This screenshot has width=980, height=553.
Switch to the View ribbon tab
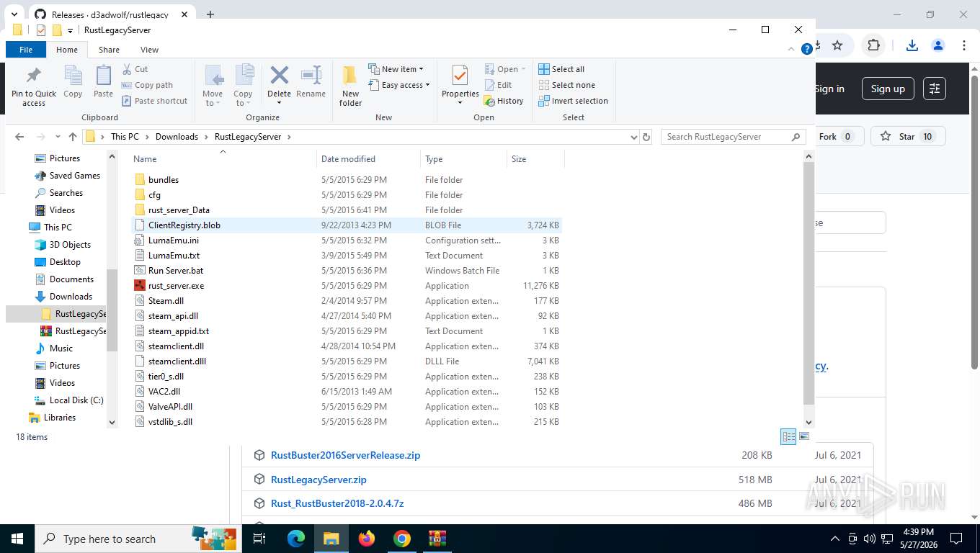click(x=149, y=50)
